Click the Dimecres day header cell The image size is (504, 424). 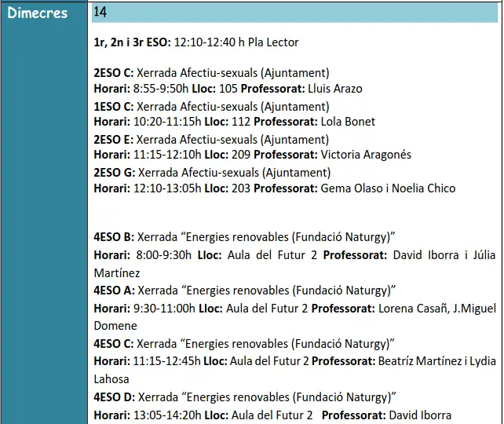[x=37, y=13]
